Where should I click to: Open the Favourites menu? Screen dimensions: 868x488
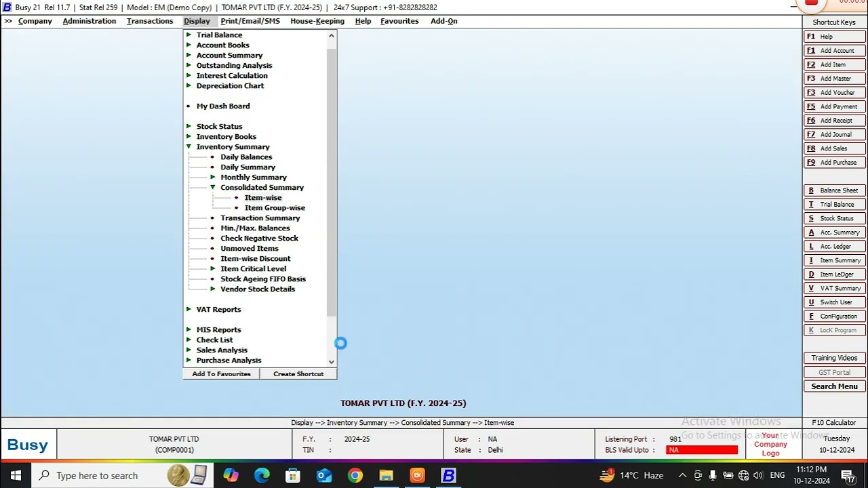399,21
